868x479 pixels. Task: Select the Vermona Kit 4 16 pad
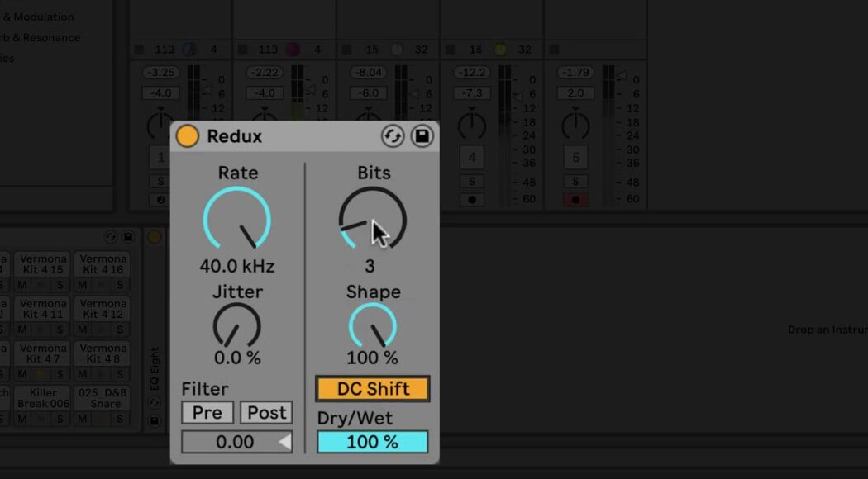click(x=103, y=264)
